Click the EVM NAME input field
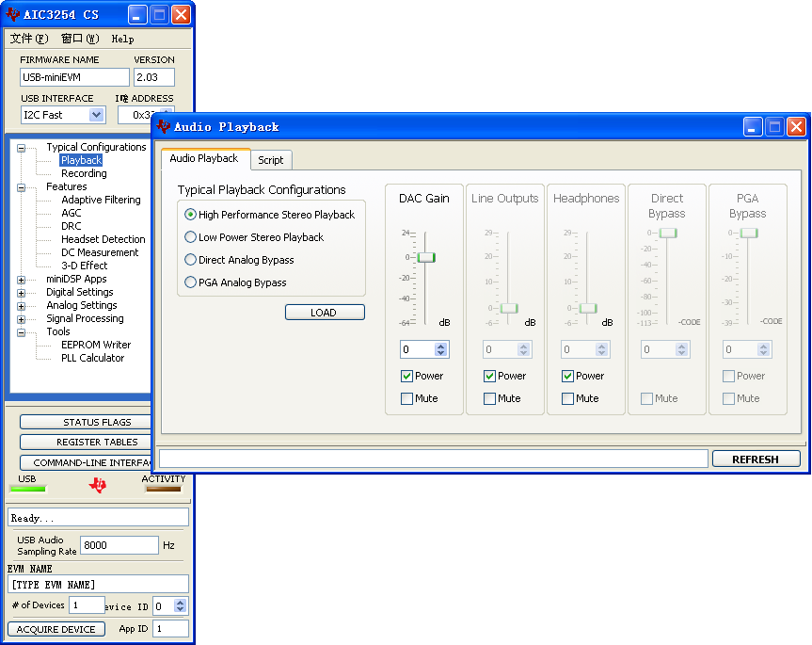This screenshot has height=645, width=812. click(x=98, y=585)
